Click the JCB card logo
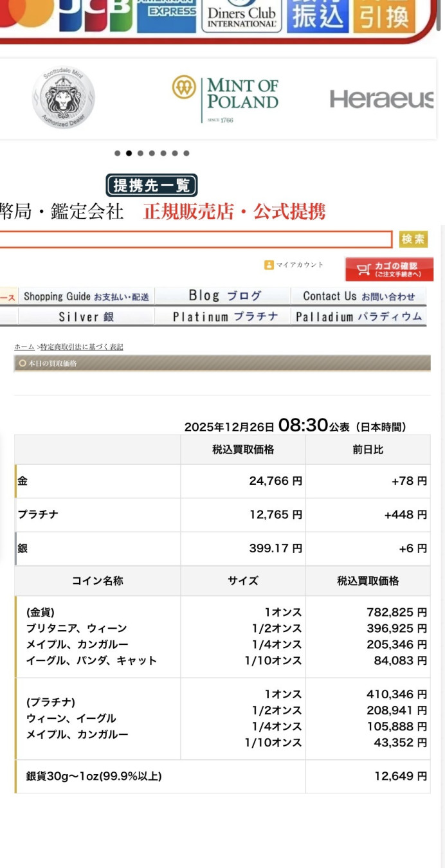 [x=95, y=15]
